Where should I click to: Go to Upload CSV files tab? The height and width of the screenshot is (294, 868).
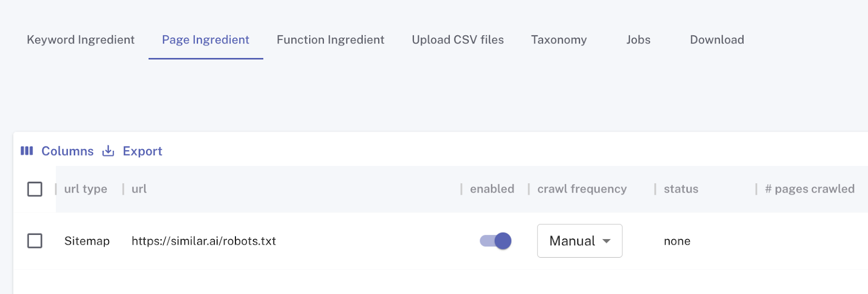(x=458, y=40)
